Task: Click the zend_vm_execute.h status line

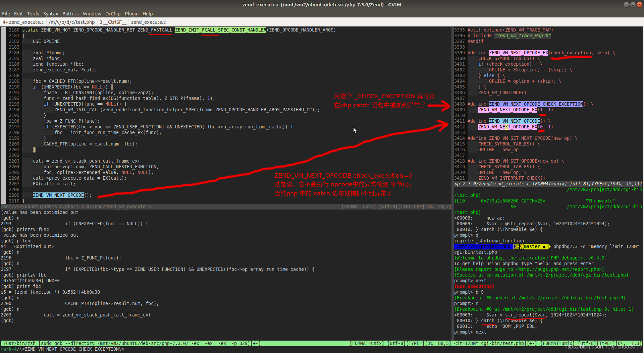Action: (226, 207)
